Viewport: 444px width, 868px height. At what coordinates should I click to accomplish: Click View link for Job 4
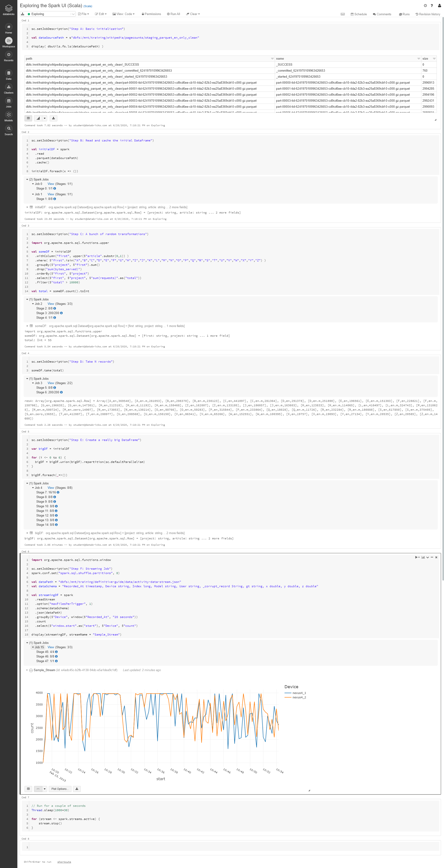point(51,488)
